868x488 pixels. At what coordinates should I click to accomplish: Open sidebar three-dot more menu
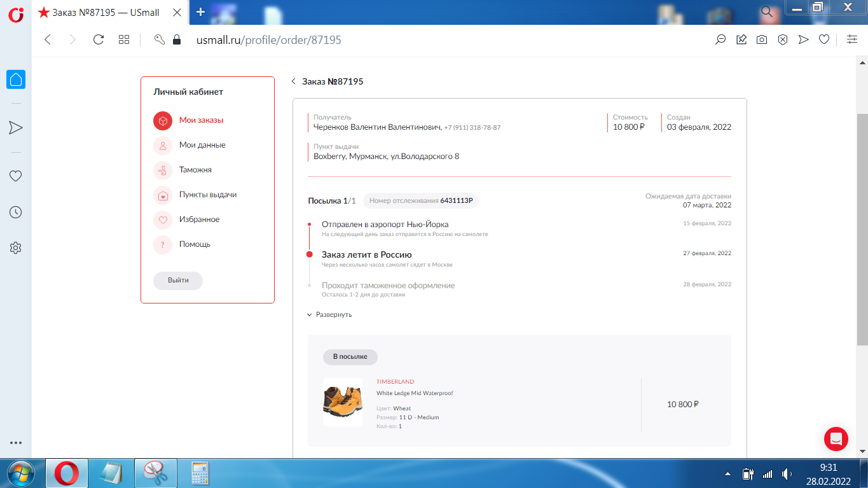tap(16, 443)
